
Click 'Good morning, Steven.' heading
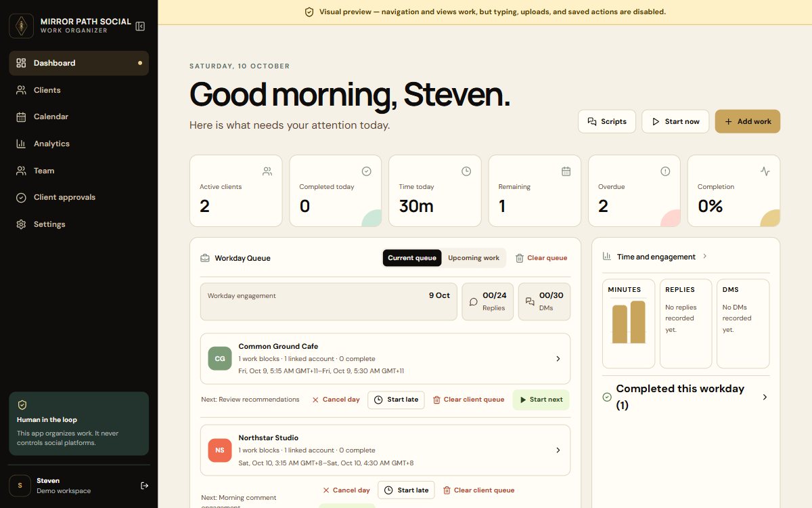pyautogui.click(x=350, y=94)
